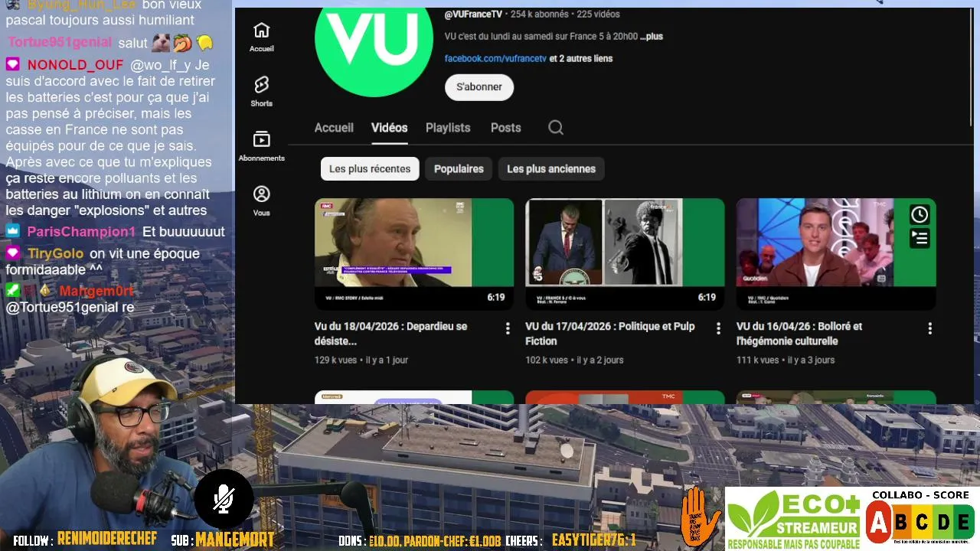Image resolution: width=980 pixels, height=551 pixels.
Task: Click 102 k vues text under Pulp Fiction video
Action: (x=547, y=360)
